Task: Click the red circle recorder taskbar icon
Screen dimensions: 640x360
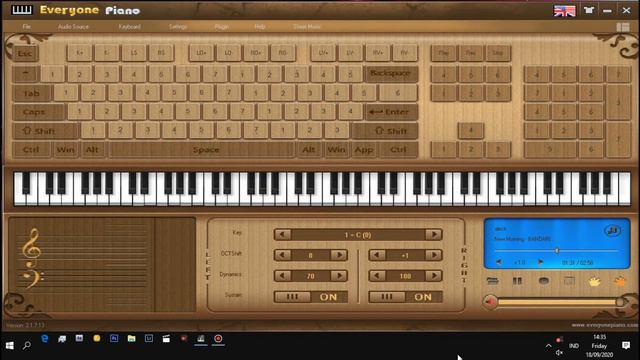Action: pos(218,339)
